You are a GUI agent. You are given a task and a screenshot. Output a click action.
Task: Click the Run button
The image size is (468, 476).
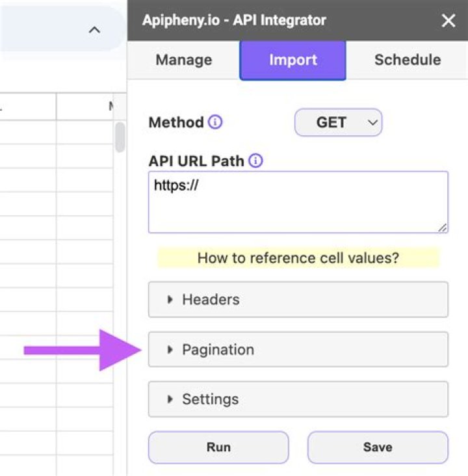[x=218, y=447]
